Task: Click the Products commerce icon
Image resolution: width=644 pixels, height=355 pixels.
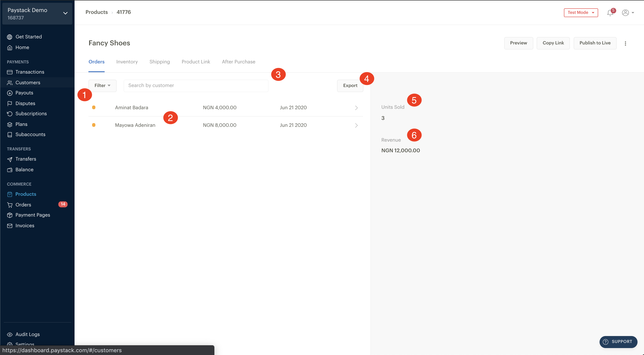Action: tap(10, 194)
